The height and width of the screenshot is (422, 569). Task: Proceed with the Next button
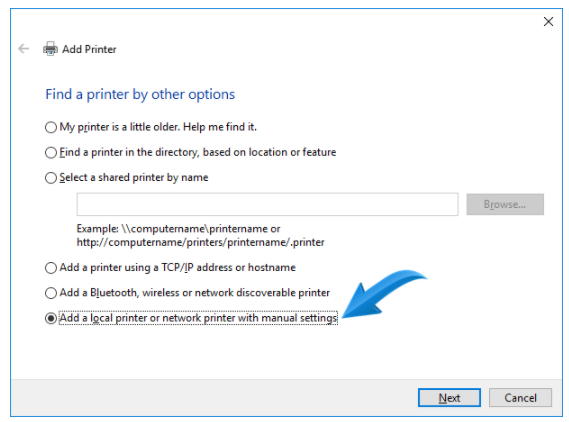click(x=449, y=398)
